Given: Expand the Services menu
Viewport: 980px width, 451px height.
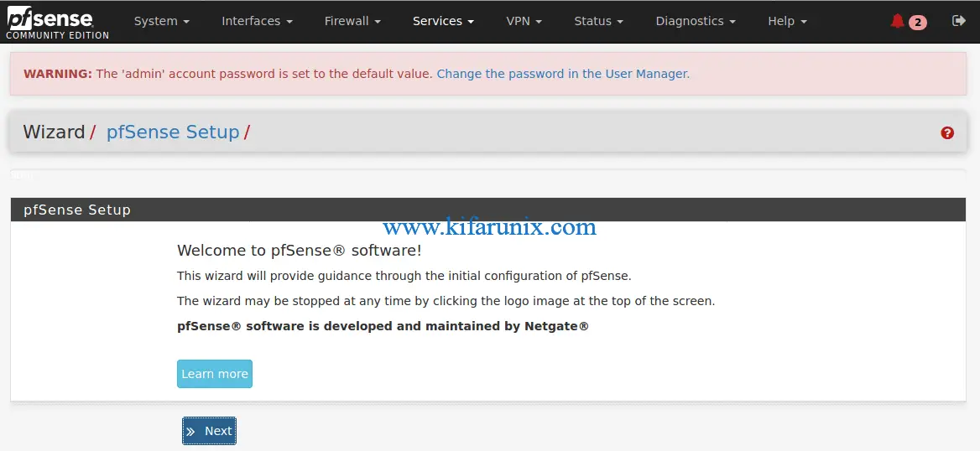Looking at the screenshot, I should [443, 21].
